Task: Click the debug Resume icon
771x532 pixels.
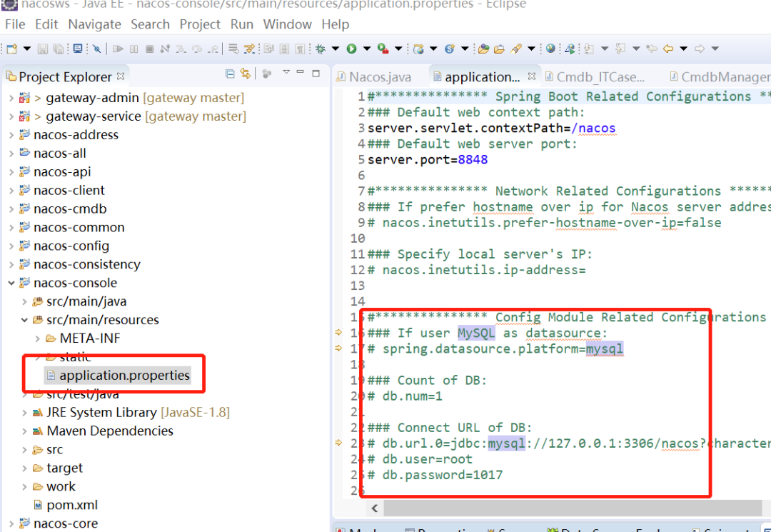Action: [x=118, y=49]
